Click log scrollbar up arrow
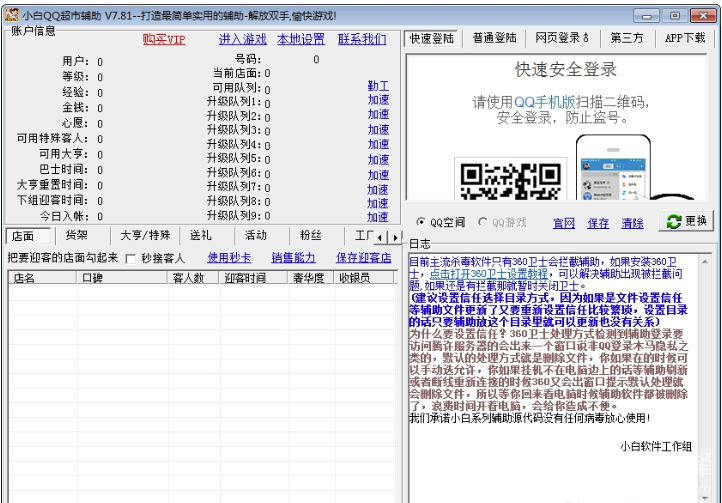722x503 pixels. coord(705,262)
